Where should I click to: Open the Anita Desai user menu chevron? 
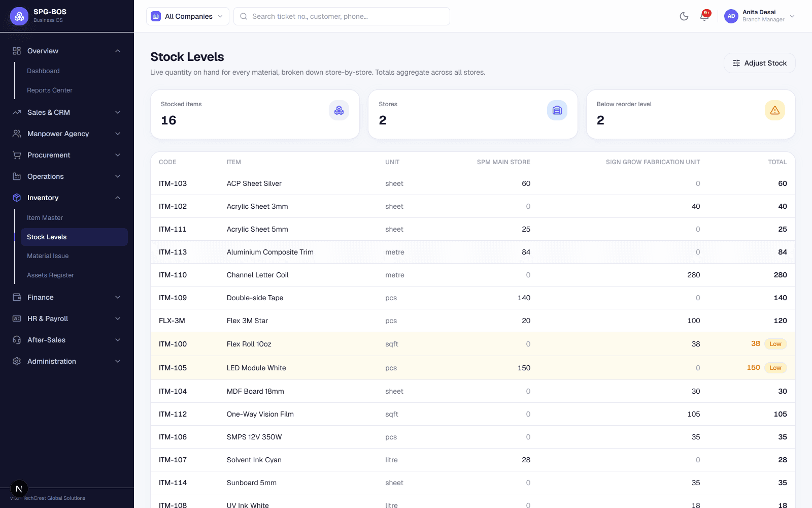[792, 16]
